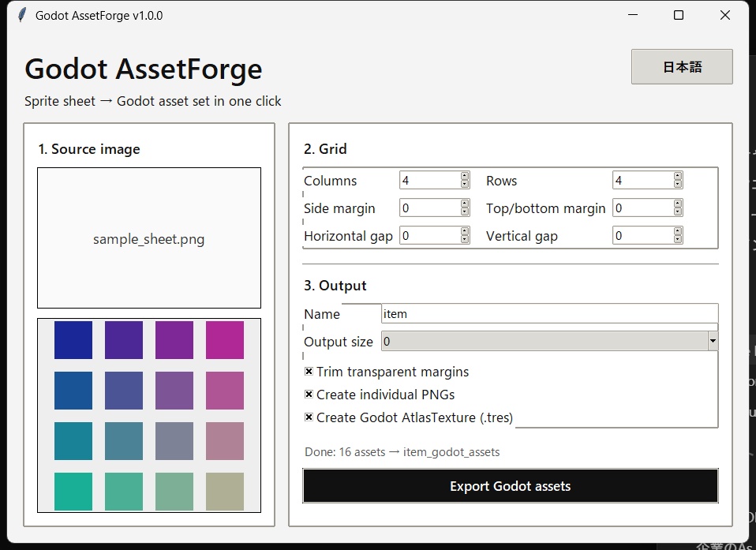Click the Name input field containing item
This screenshot has height=550, width=756.
(550, 314)
